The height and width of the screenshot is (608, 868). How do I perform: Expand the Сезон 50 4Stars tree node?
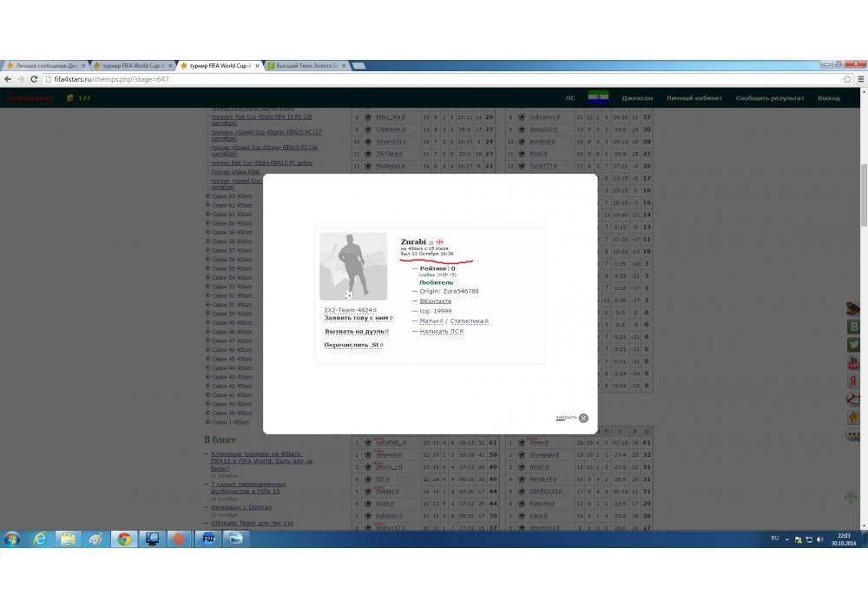(x=207, y=314)
